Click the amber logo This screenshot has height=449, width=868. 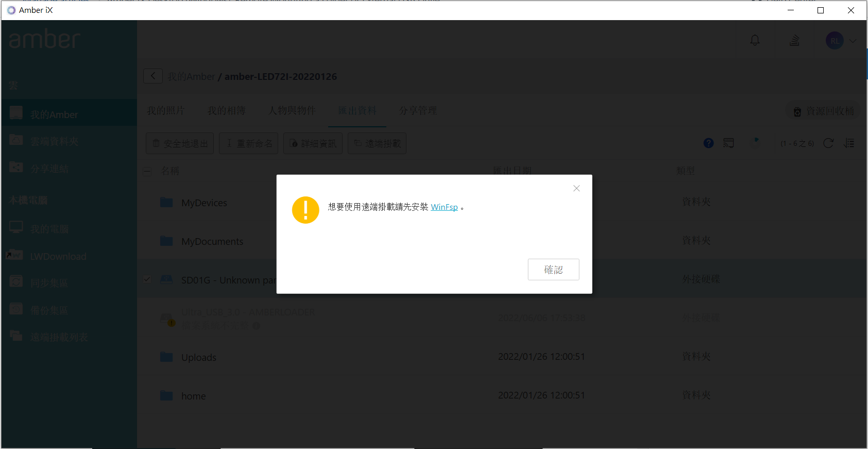(45, 39)
